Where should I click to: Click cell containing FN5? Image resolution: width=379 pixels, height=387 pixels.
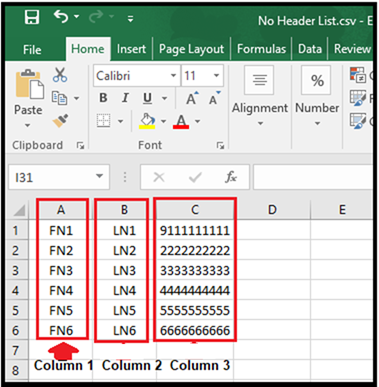61,310
